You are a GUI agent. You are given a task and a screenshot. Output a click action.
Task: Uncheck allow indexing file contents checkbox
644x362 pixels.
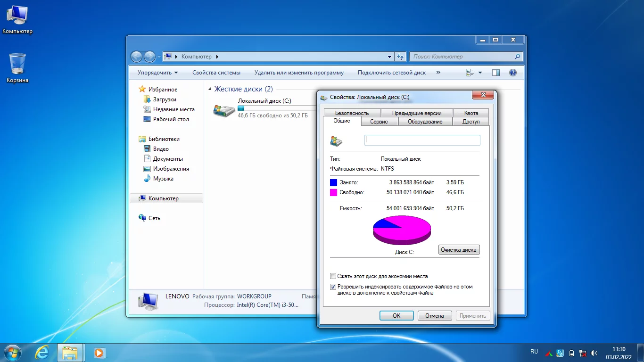click(x=333, y=287)
